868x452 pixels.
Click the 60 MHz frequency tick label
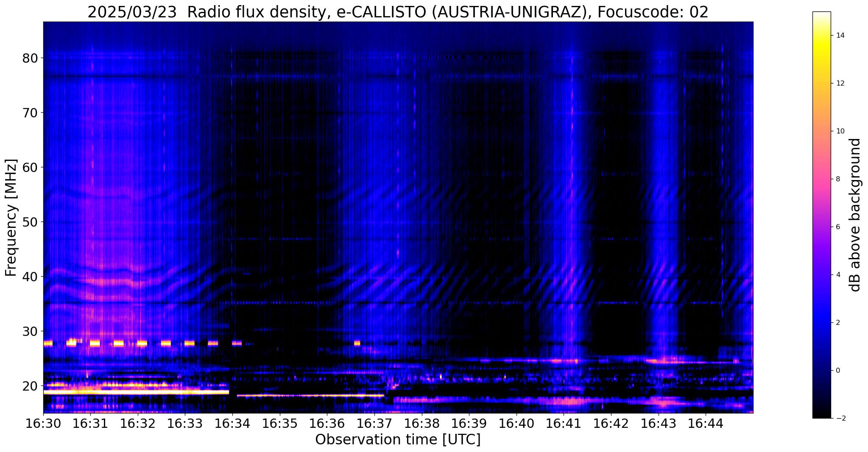[30, 167]
